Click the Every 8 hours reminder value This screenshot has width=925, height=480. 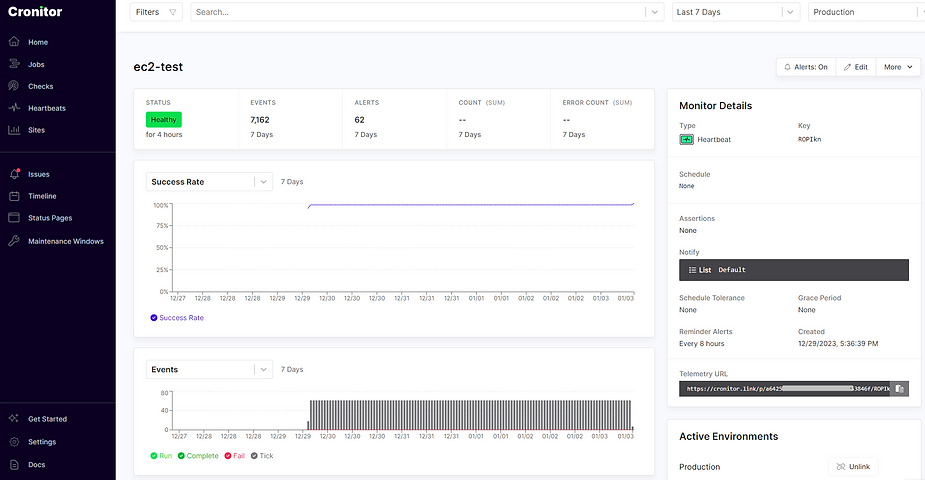tap(701, 344)
